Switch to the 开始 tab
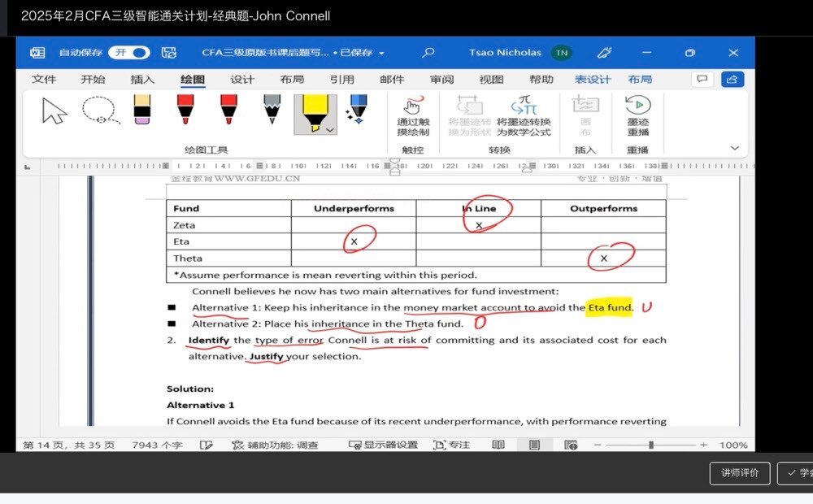The height and width of the screenshot is (504, 813). point(93,80)
